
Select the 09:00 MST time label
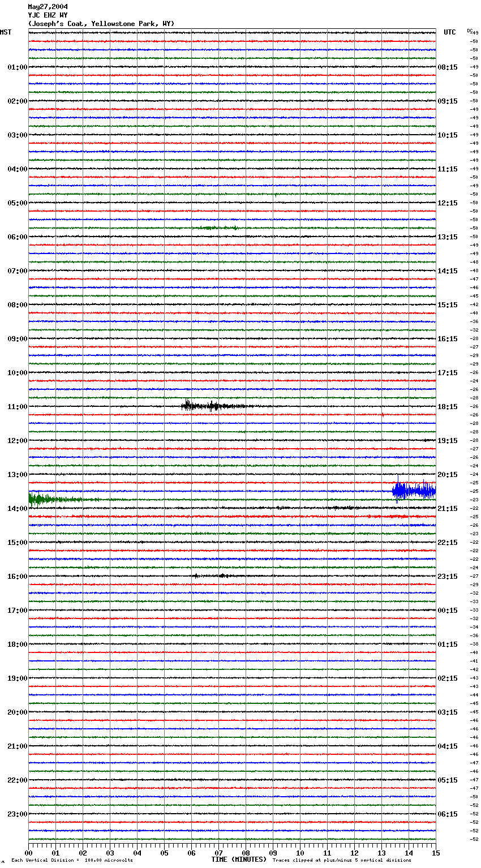(x=18, y=339)
